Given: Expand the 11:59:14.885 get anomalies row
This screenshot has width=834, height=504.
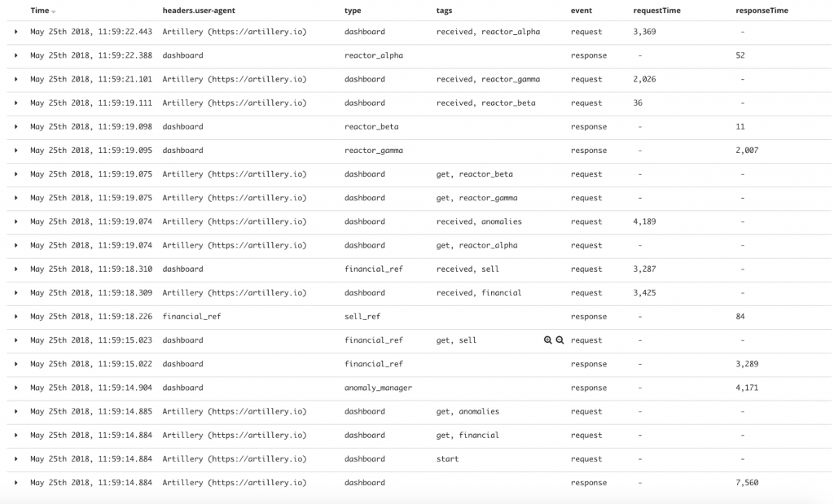Looking at the screenshot, I should [15, 411].
